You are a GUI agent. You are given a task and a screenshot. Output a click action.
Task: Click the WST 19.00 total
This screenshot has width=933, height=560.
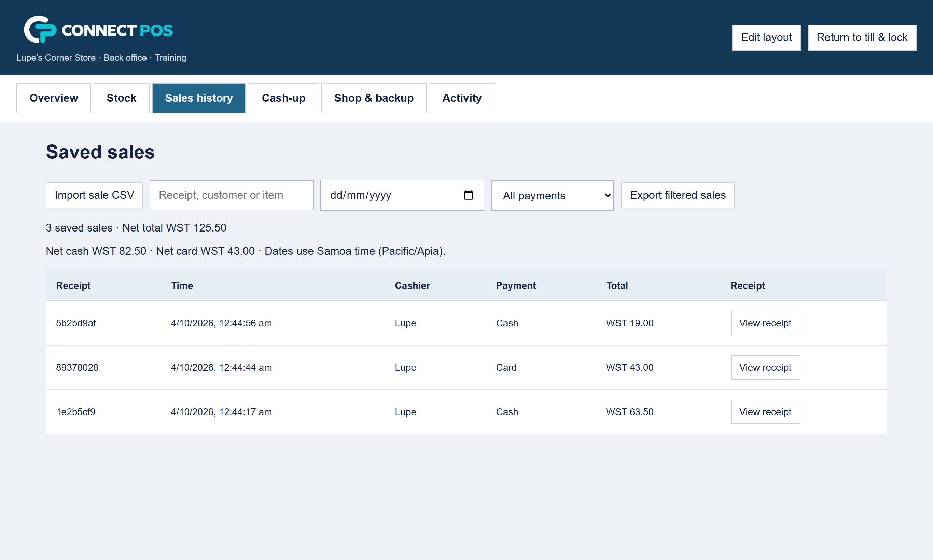[x=629, y=323]
